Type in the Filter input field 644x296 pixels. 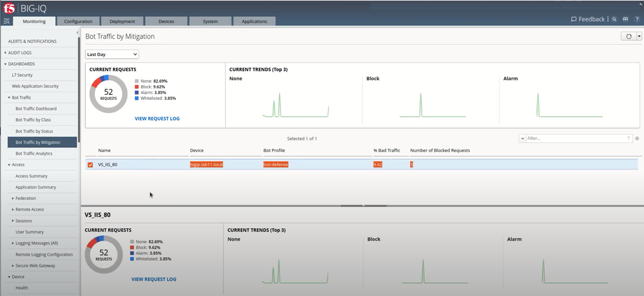(574, 138)
